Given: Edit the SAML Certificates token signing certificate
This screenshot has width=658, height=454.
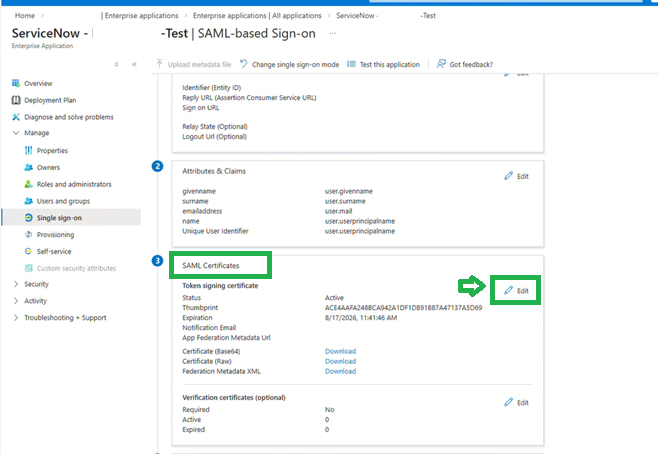Looking at the screenshot, I should (x=516, y=290).
